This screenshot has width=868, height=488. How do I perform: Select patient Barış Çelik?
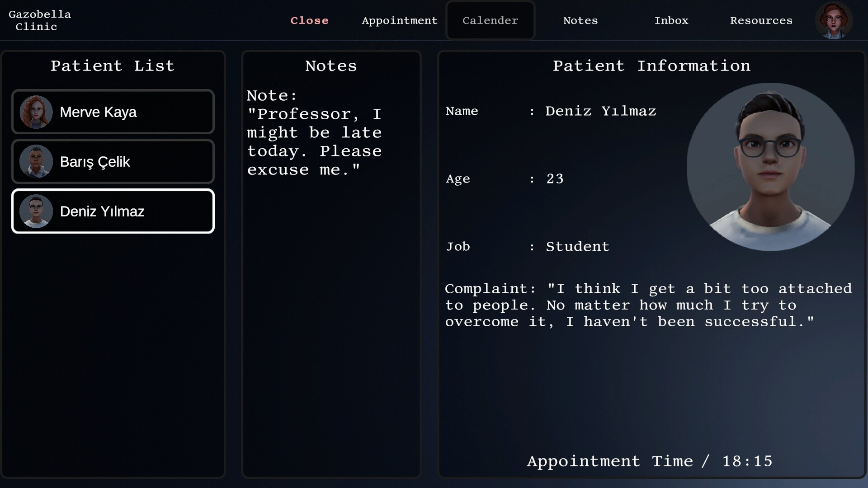(x=113, y=161)
